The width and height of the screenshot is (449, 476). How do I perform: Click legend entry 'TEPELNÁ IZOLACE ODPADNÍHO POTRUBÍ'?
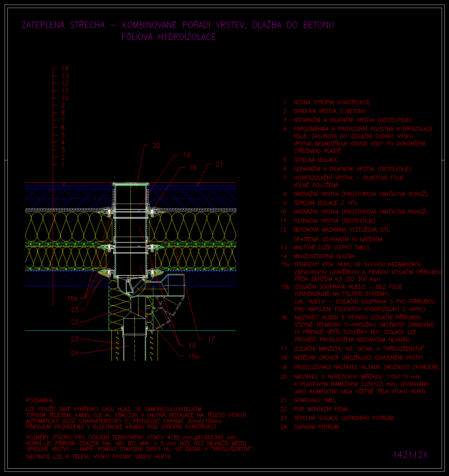(x=344, y=418)
